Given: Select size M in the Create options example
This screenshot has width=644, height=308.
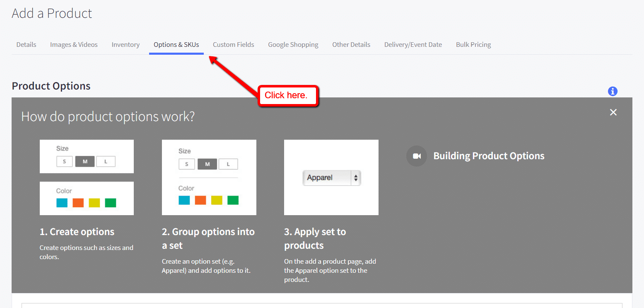Looking at the screenshot, I should 85,161.
